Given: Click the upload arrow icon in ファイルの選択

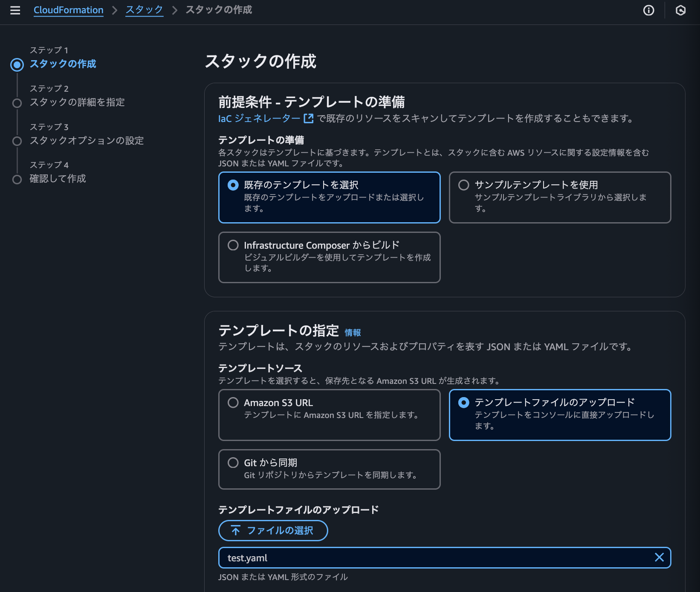Looking at the screenshot, I should point(235,530).
